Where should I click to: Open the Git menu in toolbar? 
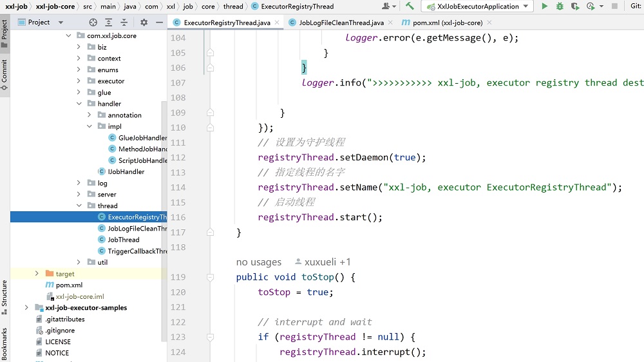[x=636, y=6]
